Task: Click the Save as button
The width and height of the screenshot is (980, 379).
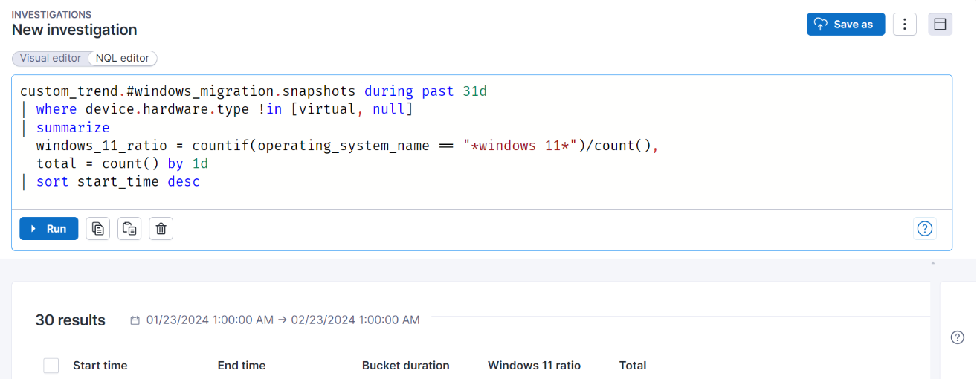Action: point(845,25)
